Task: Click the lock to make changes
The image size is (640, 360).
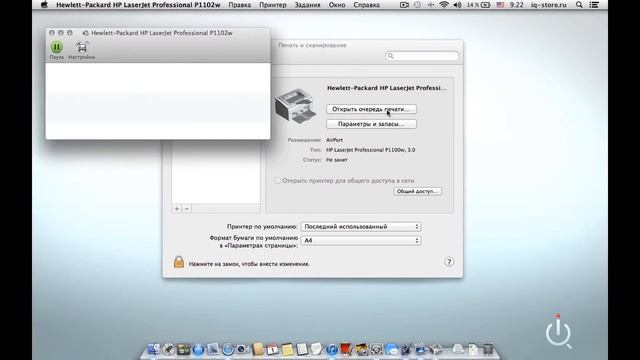Action: click(179, 262)
